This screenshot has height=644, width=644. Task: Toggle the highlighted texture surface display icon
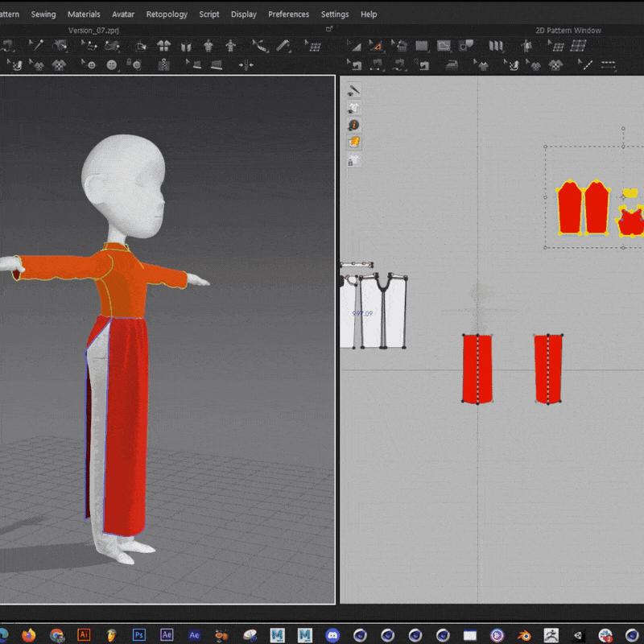(353, 142)
